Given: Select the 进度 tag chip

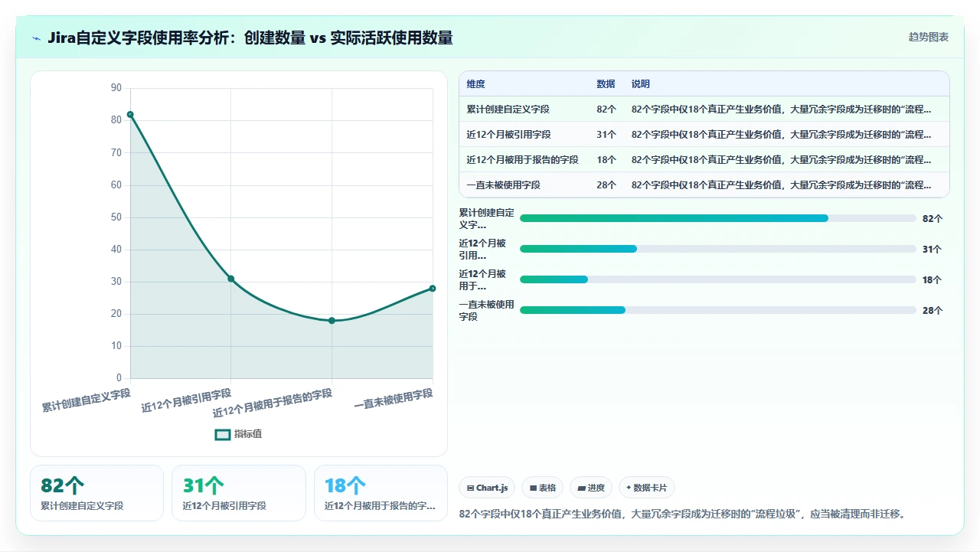Looking at the screenshot, I should (x=591, y=488).
